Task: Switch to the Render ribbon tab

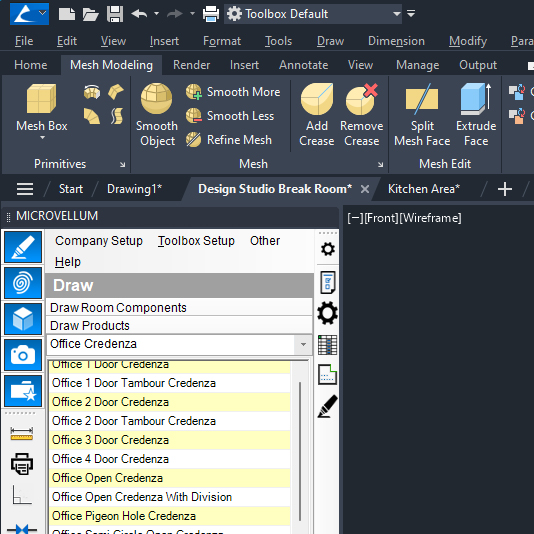Action: click(x=191, y=65)
